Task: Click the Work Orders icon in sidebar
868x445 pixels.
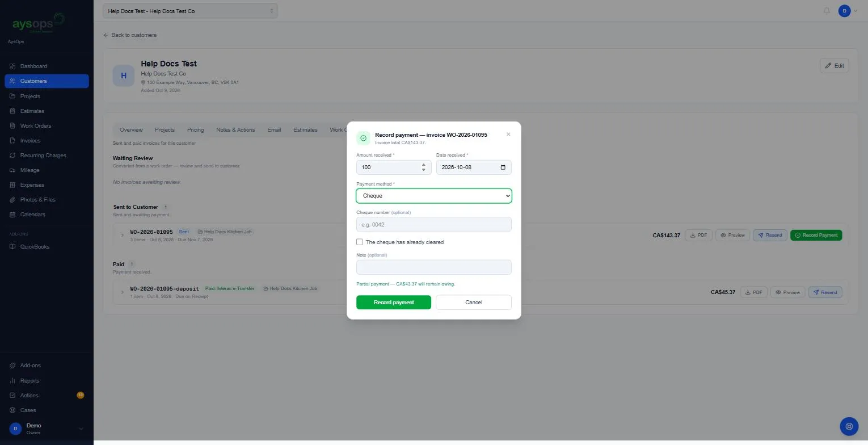Action: [12, 126]
